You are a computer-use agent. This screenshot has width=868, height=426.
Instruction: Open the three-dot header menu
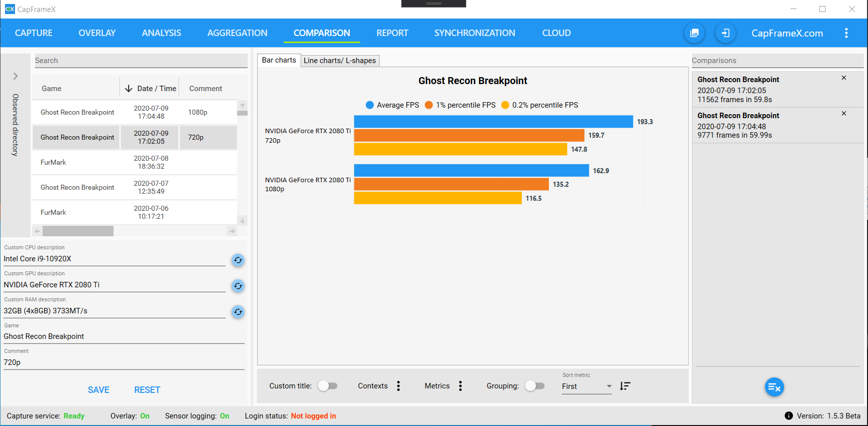[x=846, y=33]
